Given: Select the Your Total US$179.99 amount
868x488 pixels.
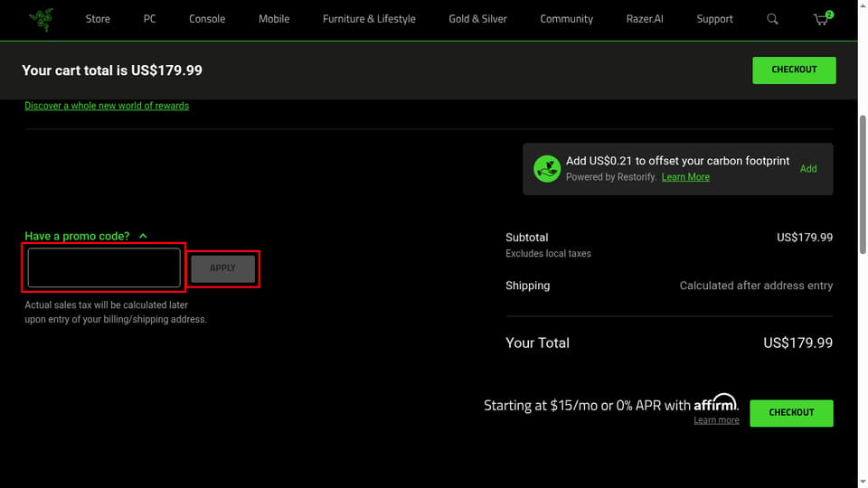Looking at the screenshot, I should click(x=797, y=343).
